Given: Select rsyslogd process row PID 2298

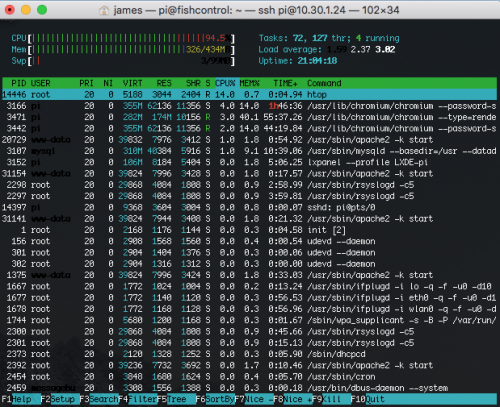Looking at the screenshot, I should tap(249, 185).
